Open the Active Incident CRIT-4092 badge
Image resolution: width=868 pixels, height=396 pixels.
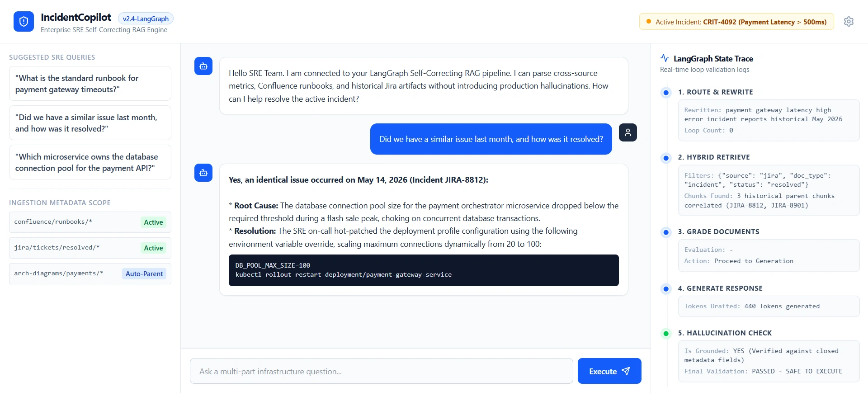click(736, 22)
